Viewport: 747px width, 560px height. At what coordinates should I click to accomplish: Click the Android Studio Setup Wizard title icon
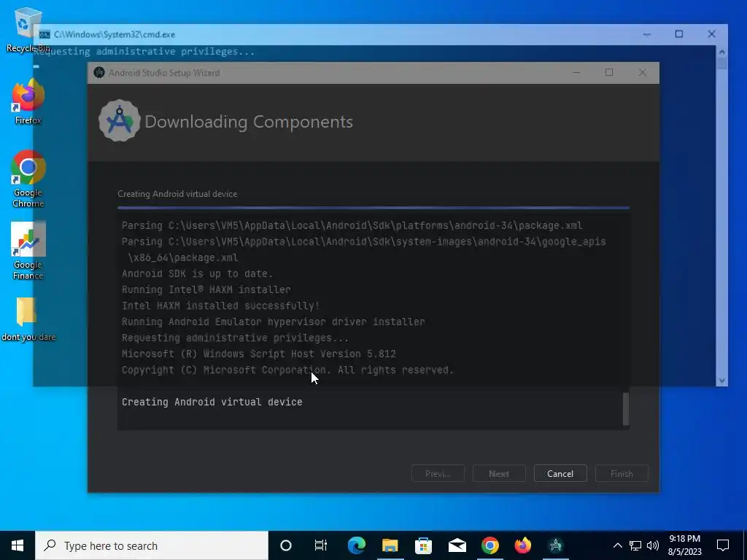tap(99, 72)
